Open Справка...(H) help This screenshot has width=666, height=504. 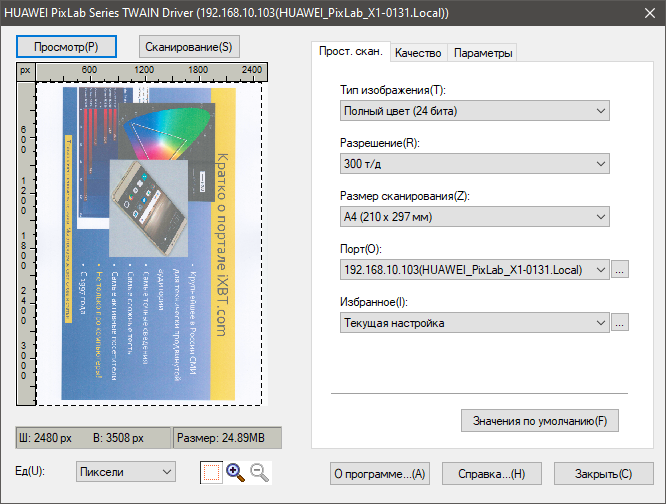491,473
